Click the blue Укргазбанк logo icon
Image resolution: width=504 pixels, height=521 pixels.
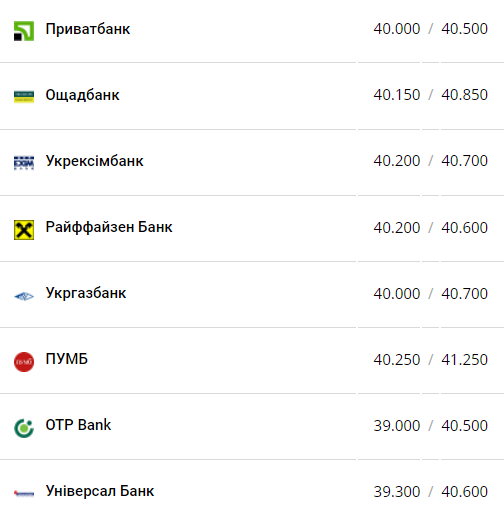[x=24, y=296]
